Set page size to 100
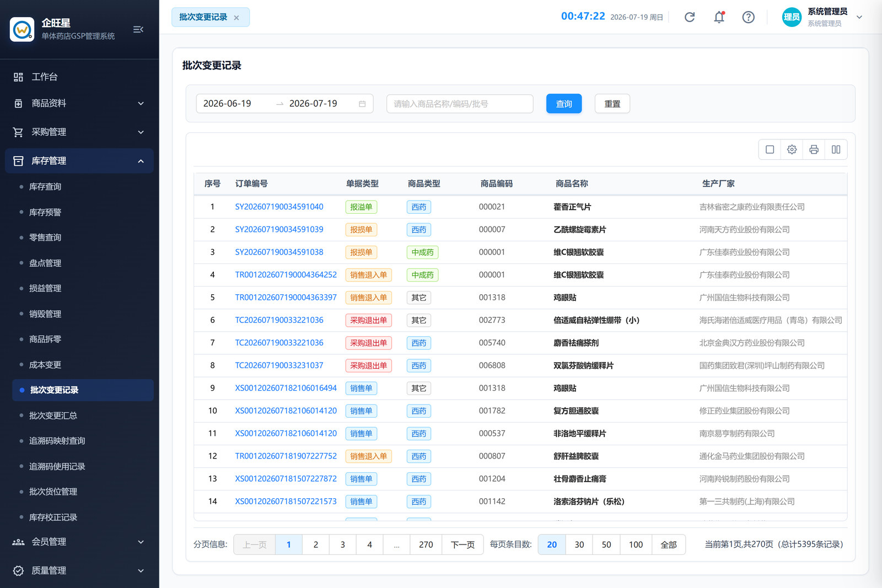Screen dimensions: 882x588 636,544
